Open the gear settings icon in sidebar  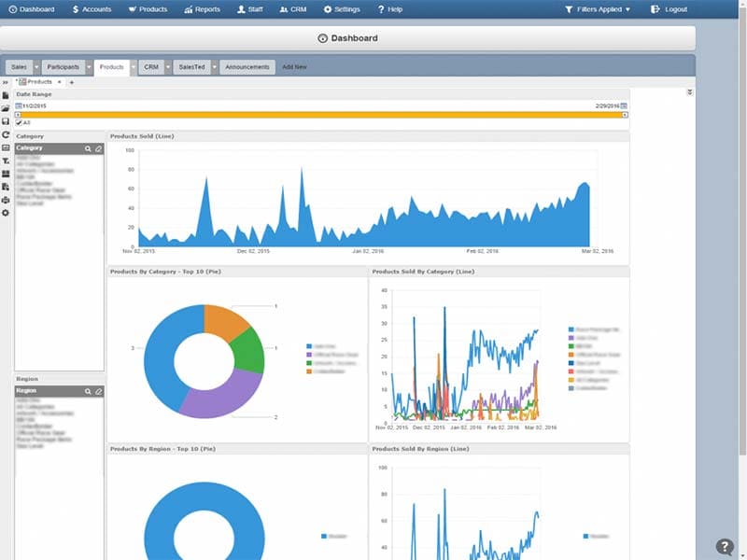pos(6,213)
